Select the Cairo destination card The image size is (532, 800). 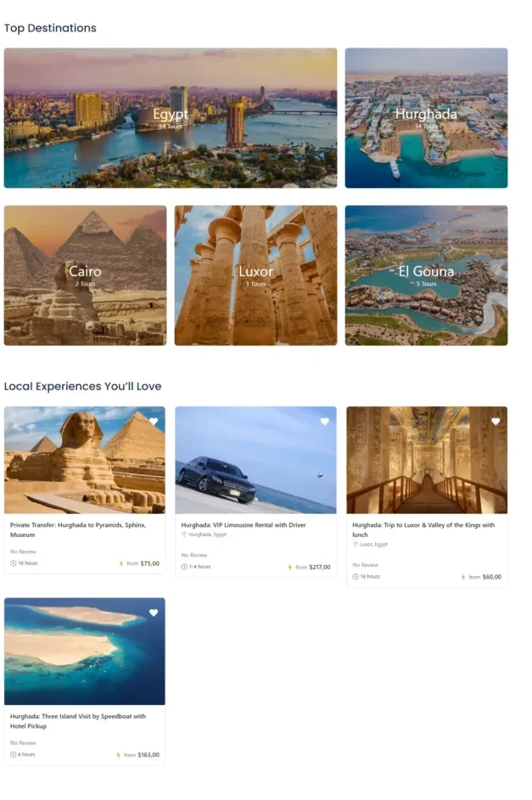click(85, 276)
